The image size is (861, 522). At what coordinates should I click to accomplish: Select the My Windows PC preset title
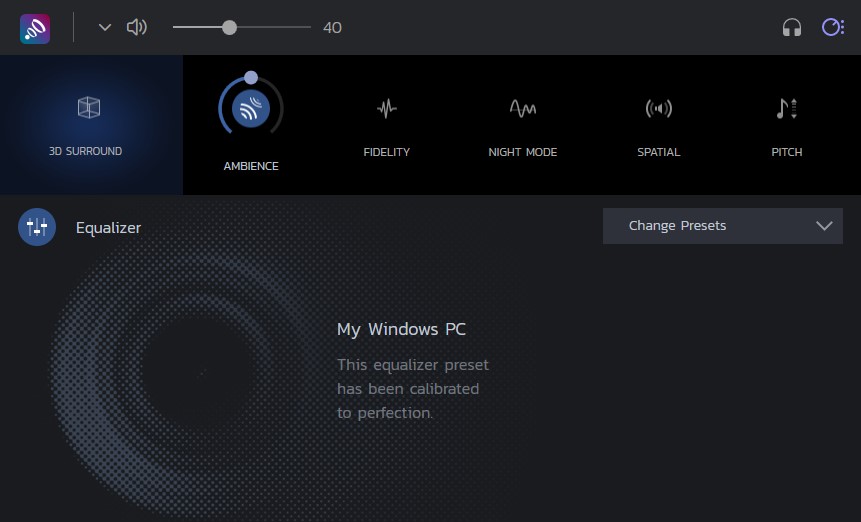401,329
